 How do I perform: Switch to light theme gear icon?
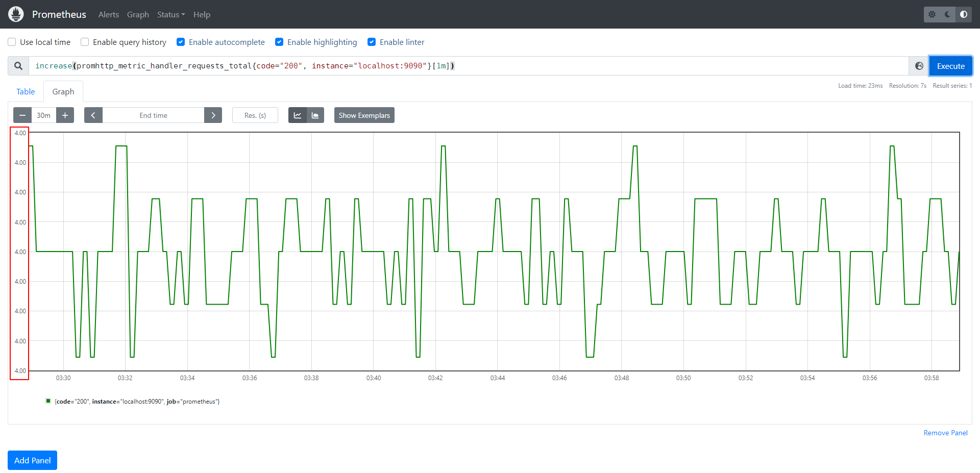click(x=932, y=14)
